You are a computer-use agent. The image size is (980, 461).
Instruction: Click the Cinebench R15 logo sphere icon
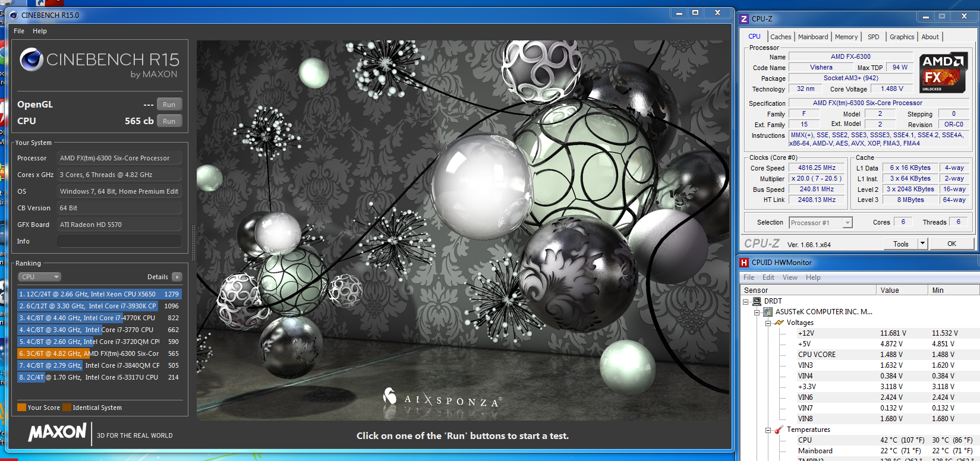click(x=31, y=59)
